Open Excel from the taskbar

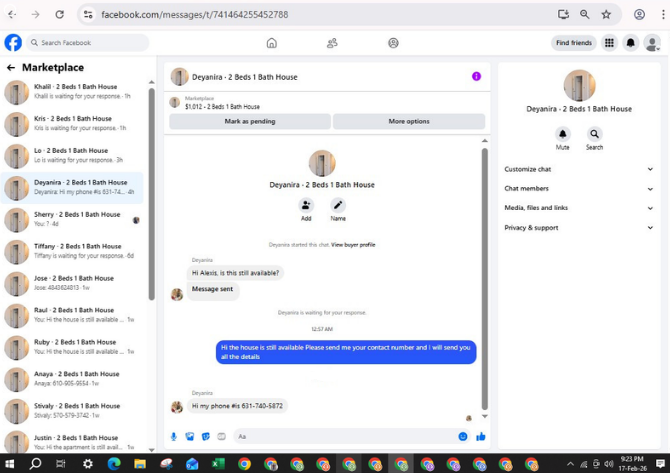[218, 464]
